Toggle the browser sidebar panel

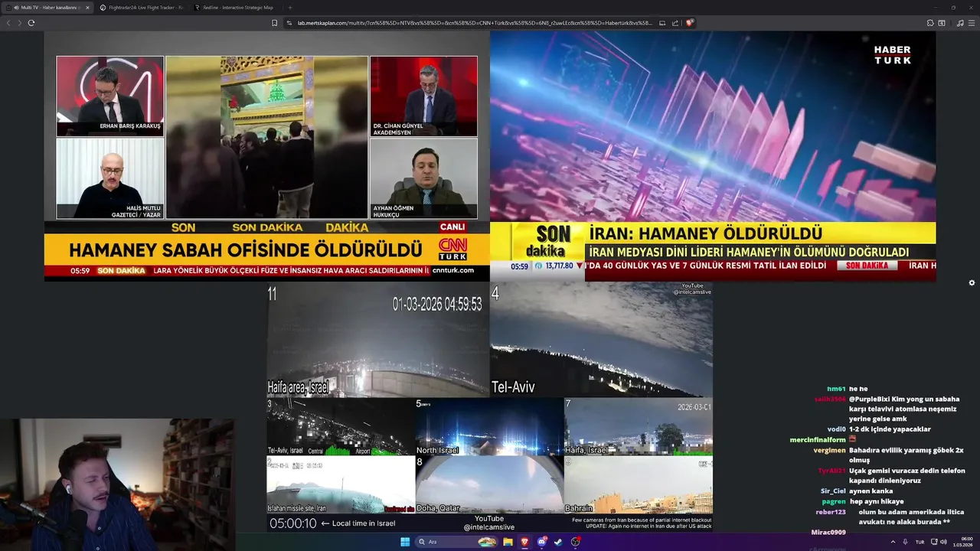942,23
